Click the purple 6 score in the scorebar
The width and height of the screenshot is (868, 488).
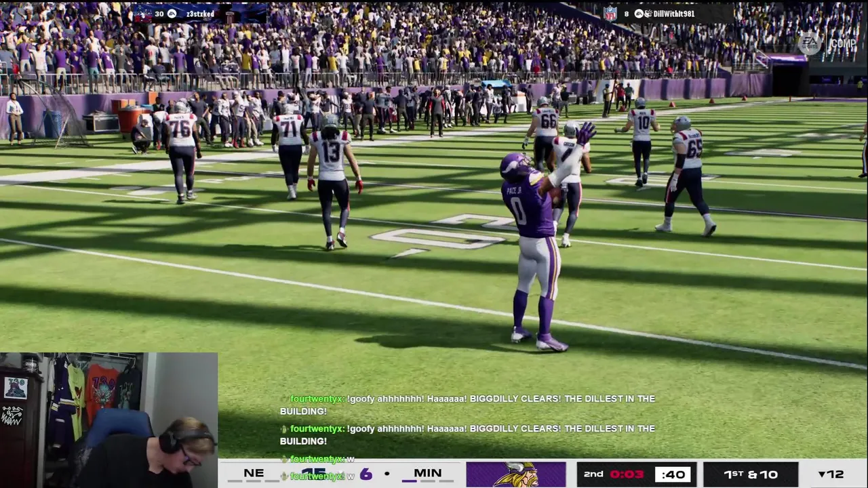366,474
